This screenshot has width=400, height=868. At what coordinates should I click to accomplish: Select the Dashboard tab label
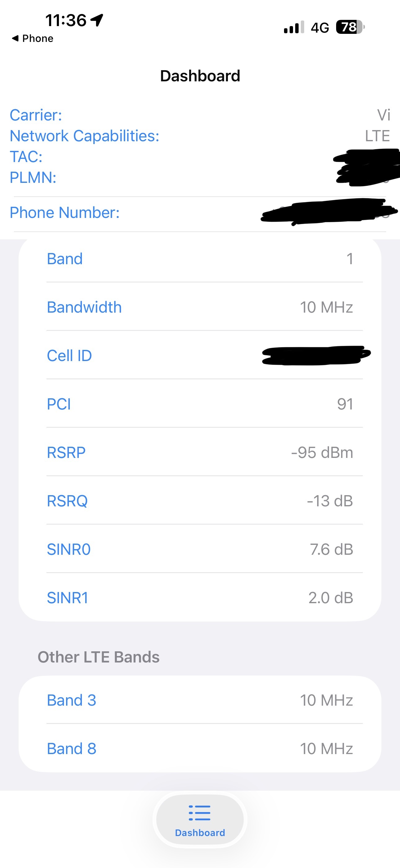point(200,833)
